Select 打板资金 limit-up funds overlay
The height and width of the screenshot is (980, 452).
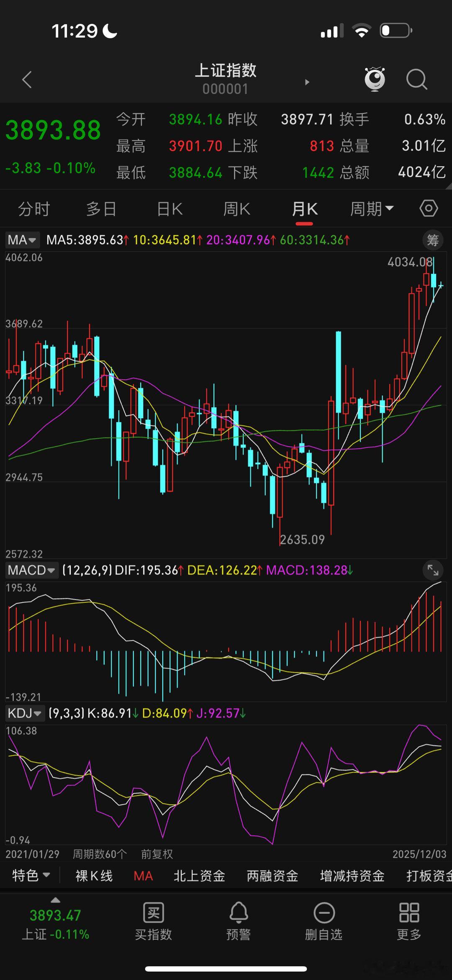pos(429,876)
